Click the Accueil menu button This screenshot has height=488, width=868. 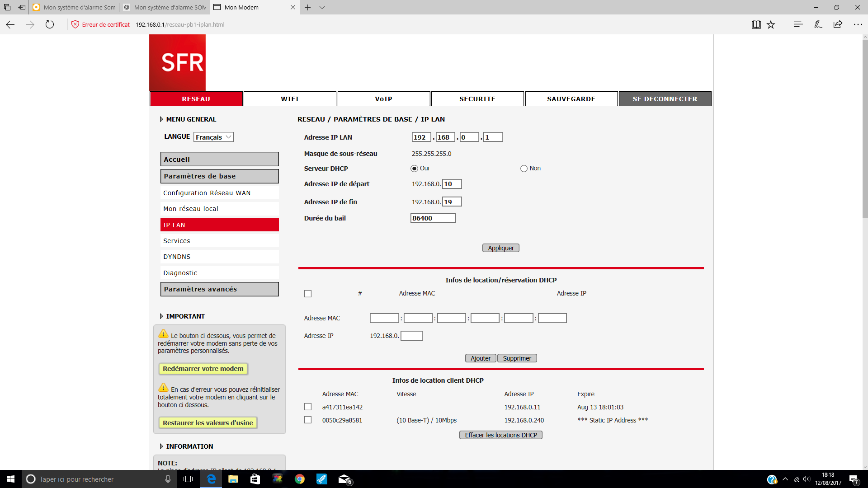tap(220, 160)
